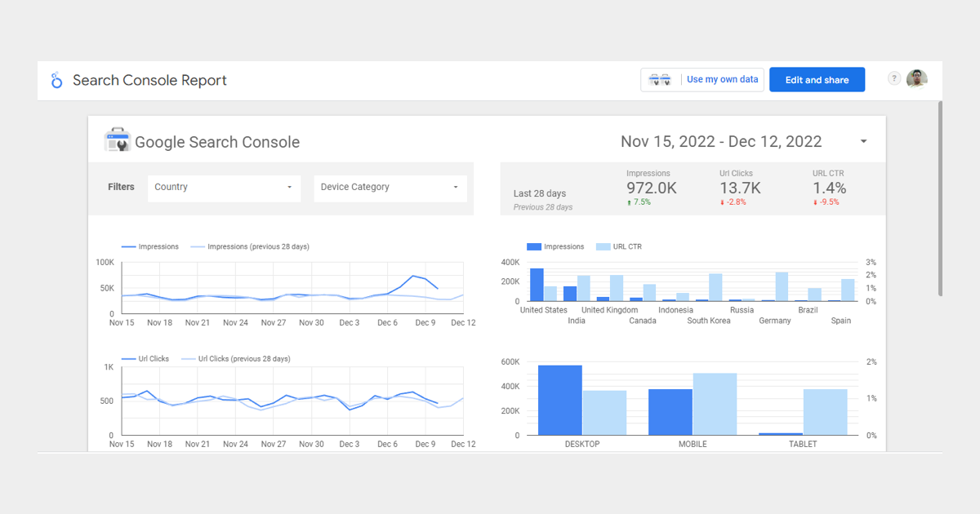Click the Search Console Report title
The height and width of the screenshot is (514, 980).
click(149, 80)
